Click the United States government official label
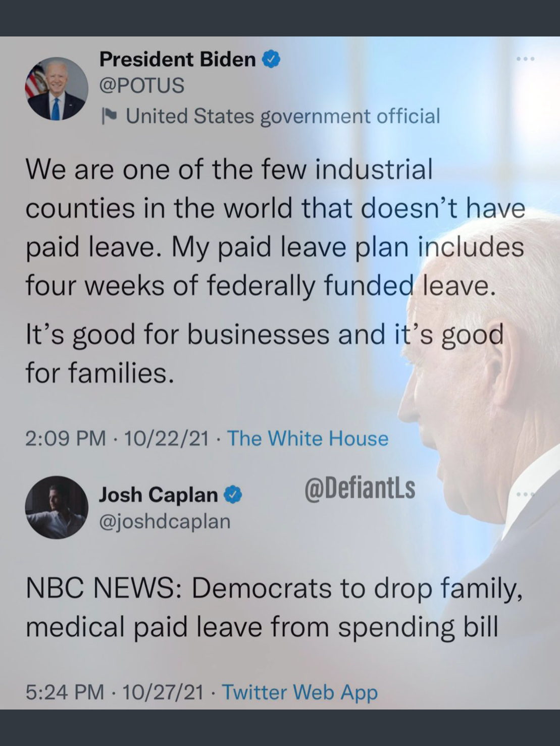 click(x=283, y=116)
